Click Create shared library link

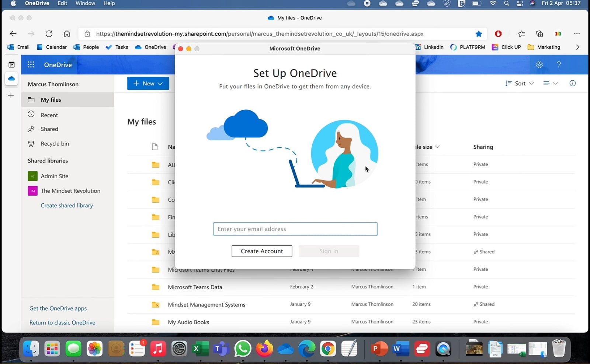coord(67,206)
